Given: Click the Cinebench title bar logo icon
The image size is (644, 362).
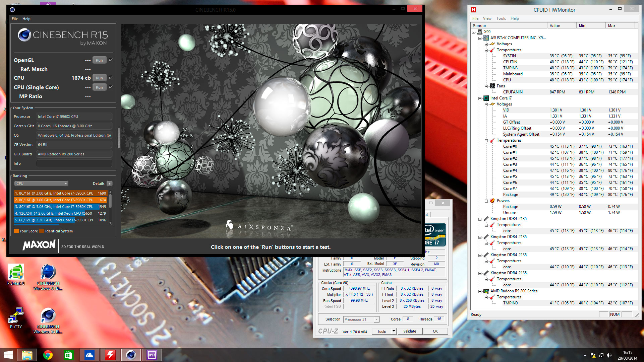Looking at the screenshot, I should (12, 10).
